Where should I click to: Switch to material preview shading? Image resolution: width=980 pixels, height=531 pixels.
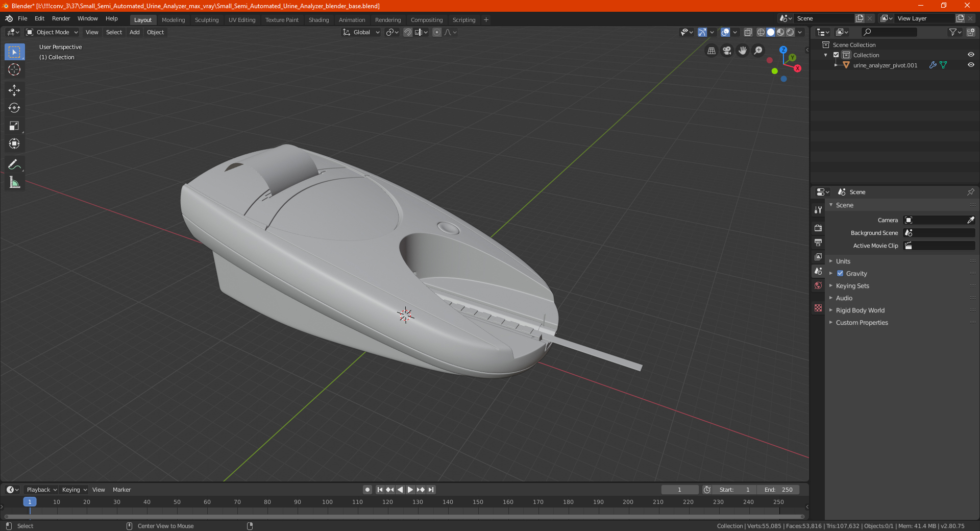(780, 32)
